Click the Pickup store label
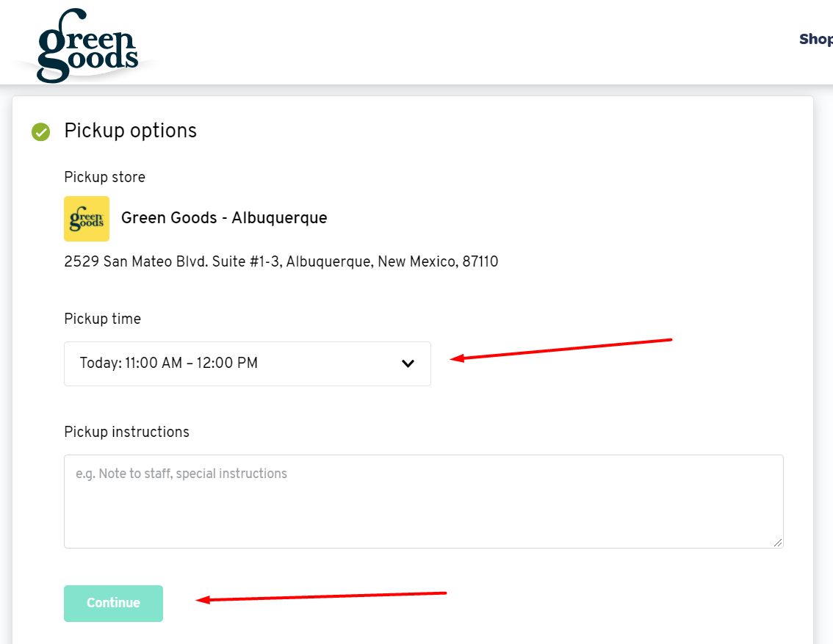 [104, 177]
